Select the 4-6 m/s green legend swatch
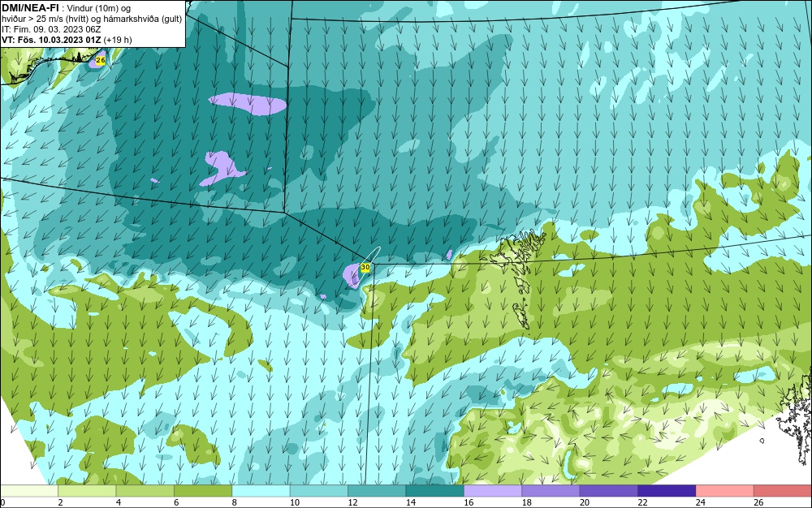This screenshot has height=508, width=812. click(x=145, y=491)
